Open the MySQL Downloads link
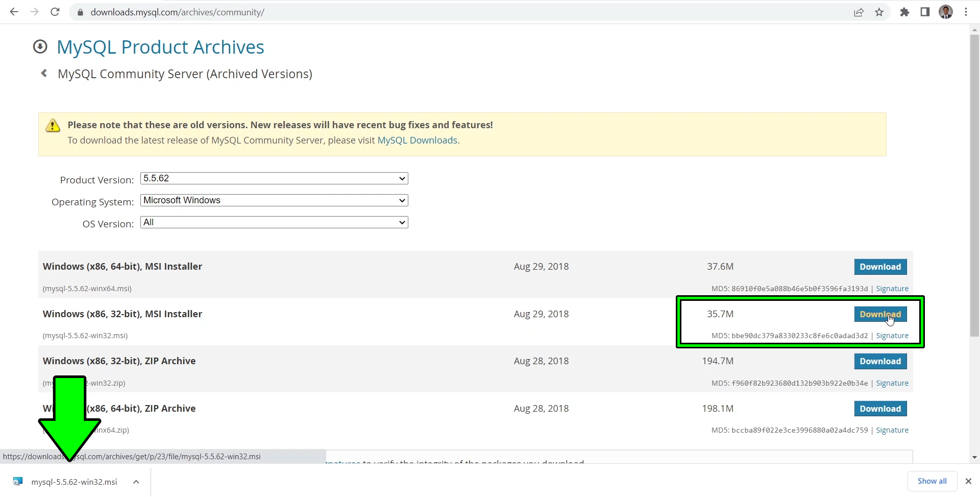Image resolution: width=980 pixels, height=497 pixels. pyautogui.click(x=417, y=140)
